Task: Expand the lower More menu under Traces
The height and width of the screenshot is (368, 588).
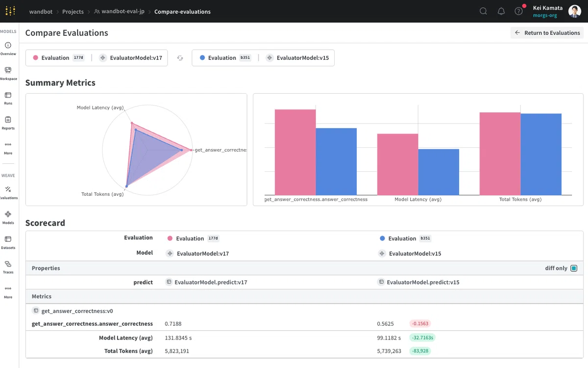Action: [8, 291]
